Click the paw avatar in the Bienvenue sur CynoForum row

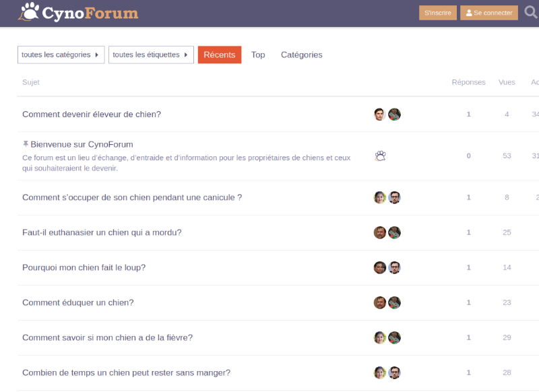click(380, 156)
